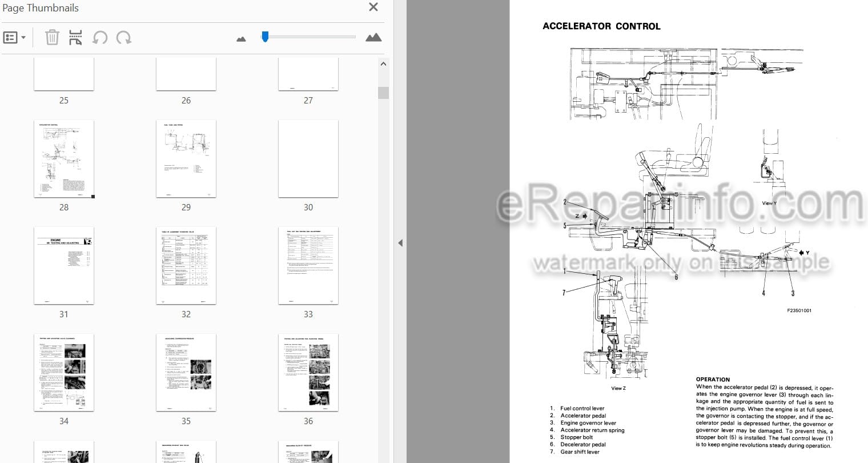Rotate page clockwise
This screenshot has height=463, width=868.
click(x=124, y=38)
